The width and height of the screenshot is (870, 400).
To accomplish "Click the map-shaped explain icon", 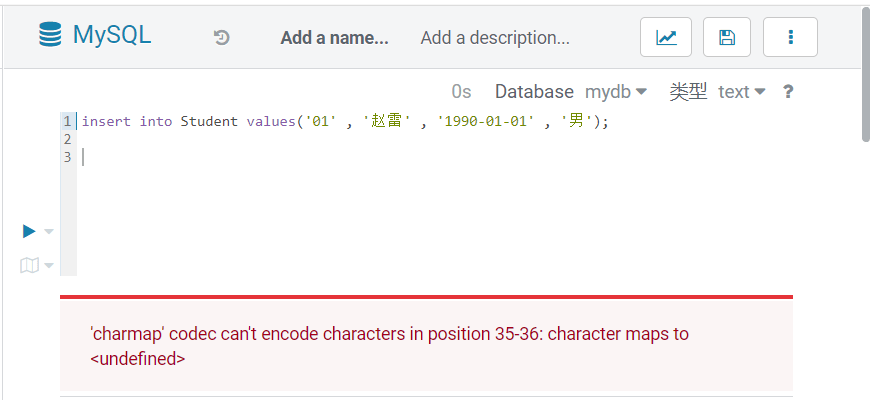I will (29, 265).
